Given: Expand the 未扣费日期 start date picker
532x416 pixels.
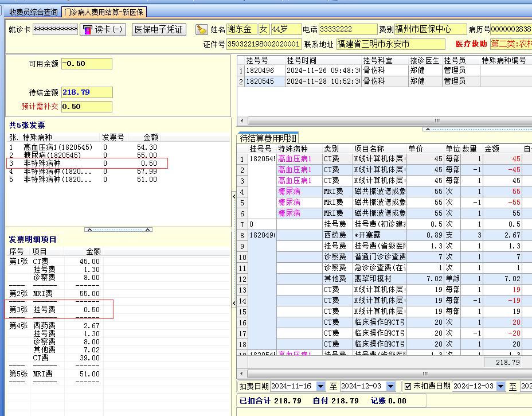Looking at the screenshot, I should click(x=500, y=386).
